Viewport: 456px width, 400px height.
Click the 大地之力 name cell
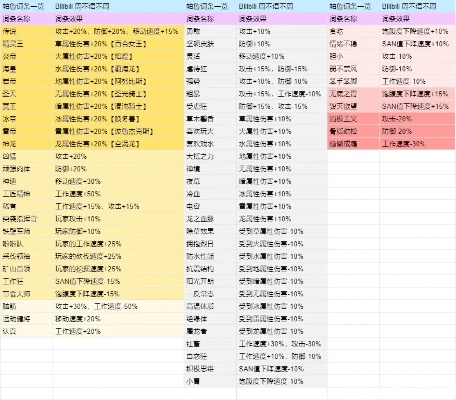click(x=210, y=156)
